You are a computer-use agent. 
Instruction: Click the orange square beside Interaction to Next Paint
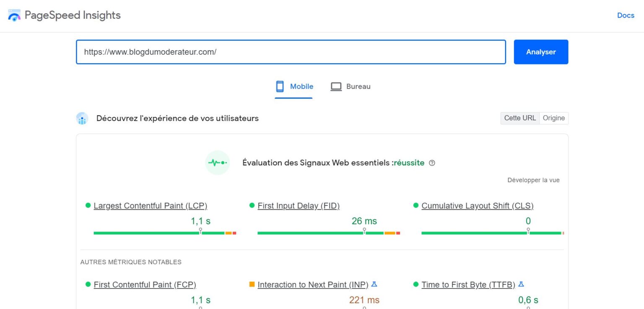(x=252, y=284)
